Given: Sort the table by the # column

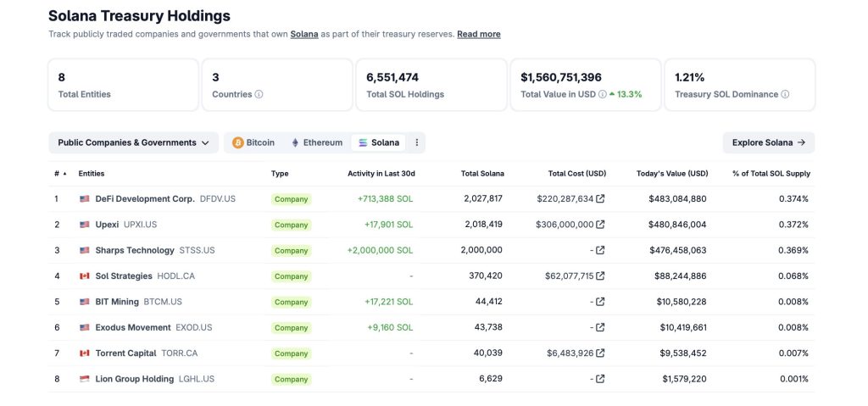Looking at the screenshot, I should [59, 174].
